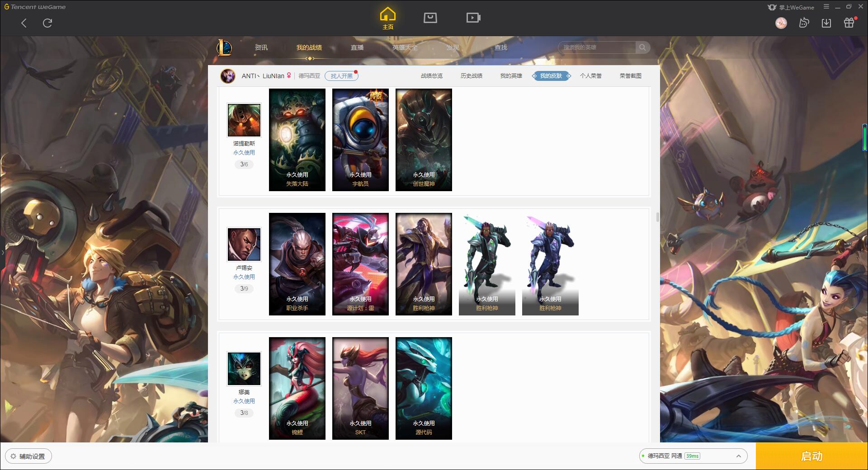This screenshot has height=470, width=868.
Task: Open the hamburger menu in title bar
Action: pos(826,7)
